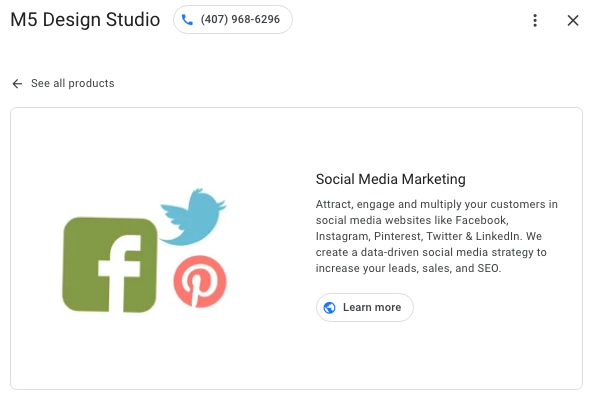591x399 pixels.
Task: Go back using the left arrow icon
Action: click(17, 83)
